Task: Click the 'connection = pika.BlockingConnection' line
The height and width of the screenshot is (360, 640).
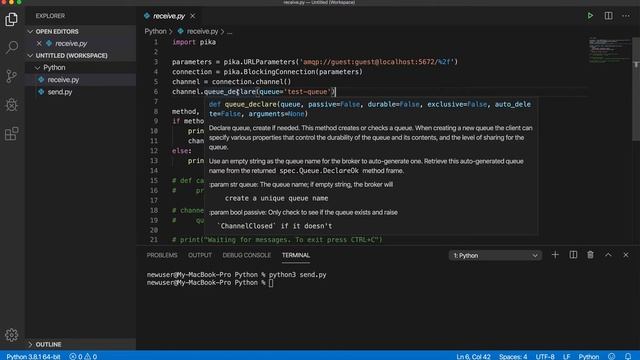Action: click(267, 72)
